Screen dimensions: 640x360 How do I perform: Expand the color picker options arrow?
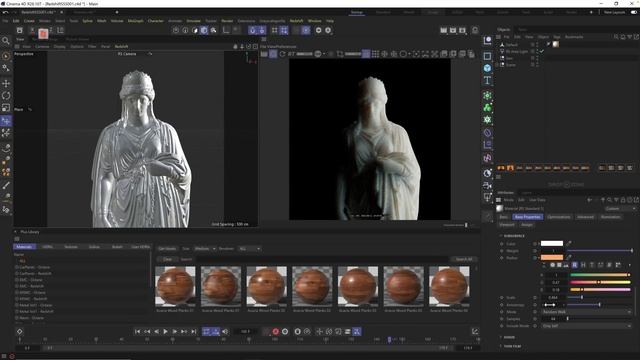(x=629, y=265)
